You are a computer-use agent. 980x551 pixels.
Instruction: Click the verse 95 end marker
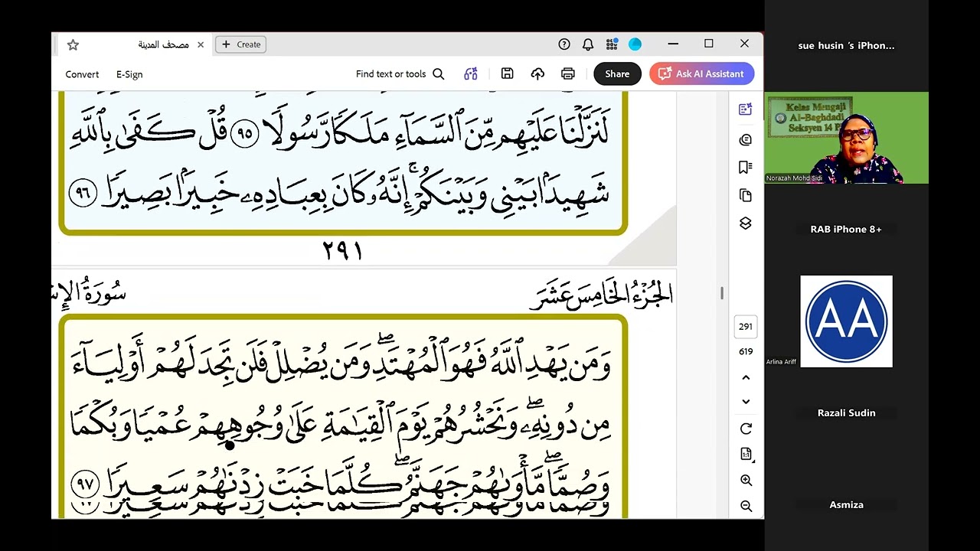coord(244,134)
